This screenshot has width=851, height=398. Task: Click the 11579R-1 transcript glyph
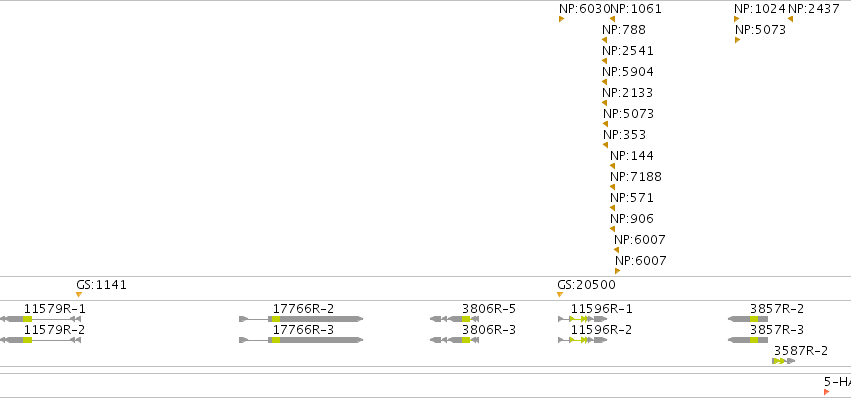coord(40,319)
